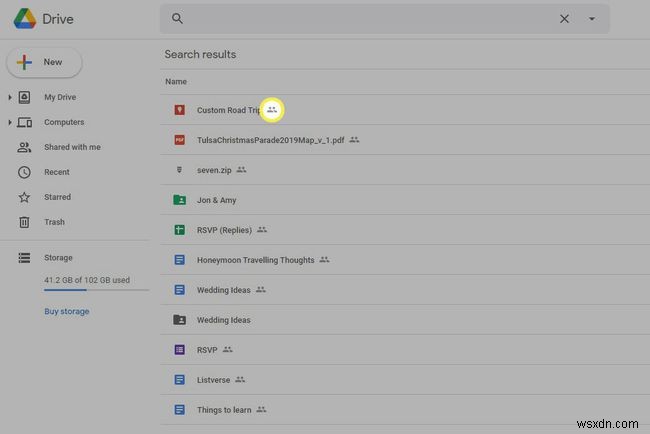Click shared icon beside Listverse
Screen dimensions: 650x434
tap(240, 380)
